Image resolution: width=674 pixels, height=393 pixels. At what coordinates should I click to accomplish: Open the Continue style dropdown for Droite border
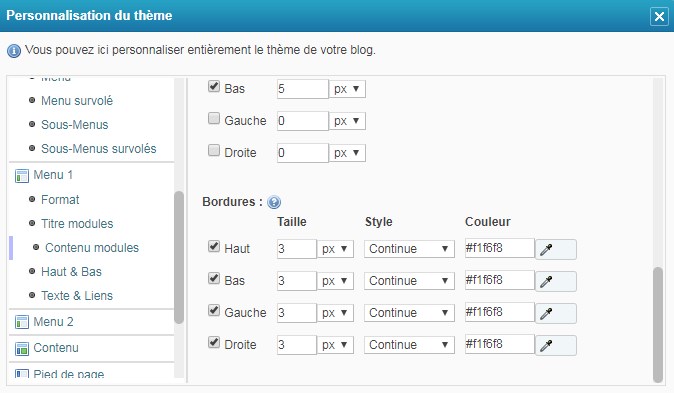click(x=409, y=345)
